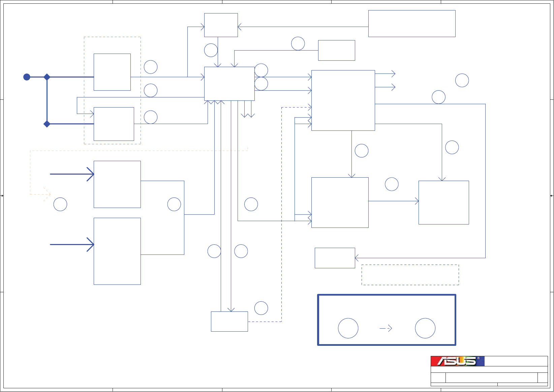Select the wide empty block at the top right
The image size is (554, 392).
(x=412, y=24)
